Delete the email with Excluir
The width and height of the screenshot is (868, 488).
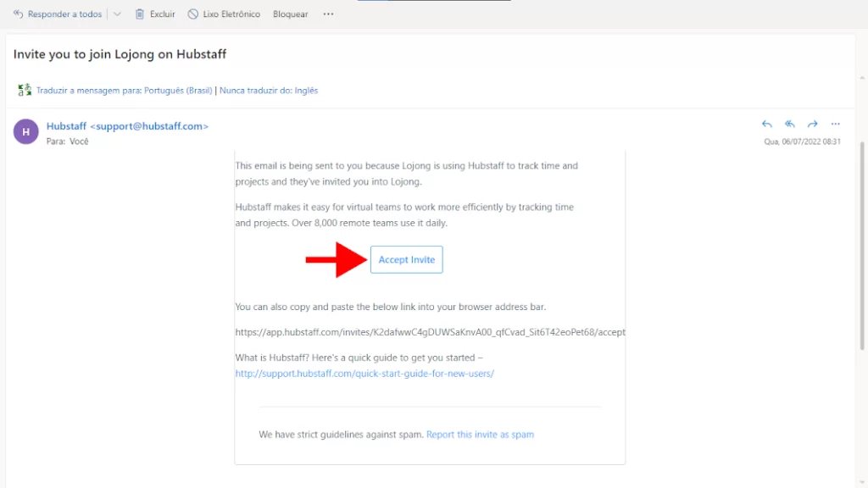155,14
